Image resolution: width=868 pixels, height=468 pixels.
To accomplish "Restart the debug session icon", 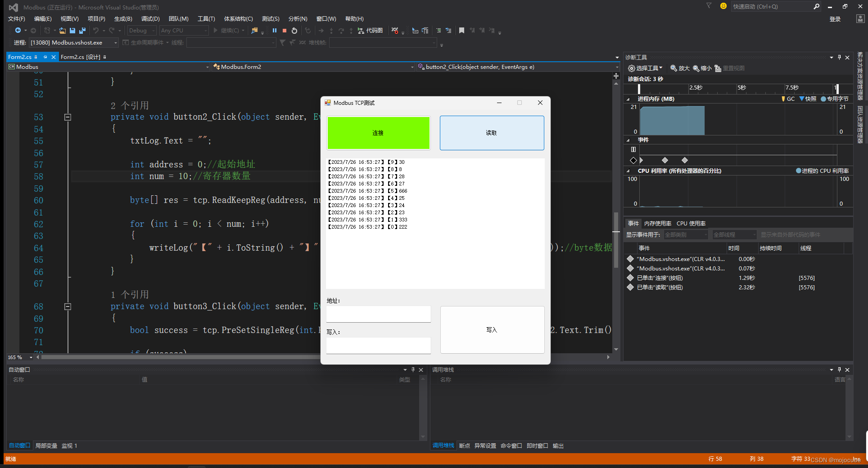I will point(294,31).
